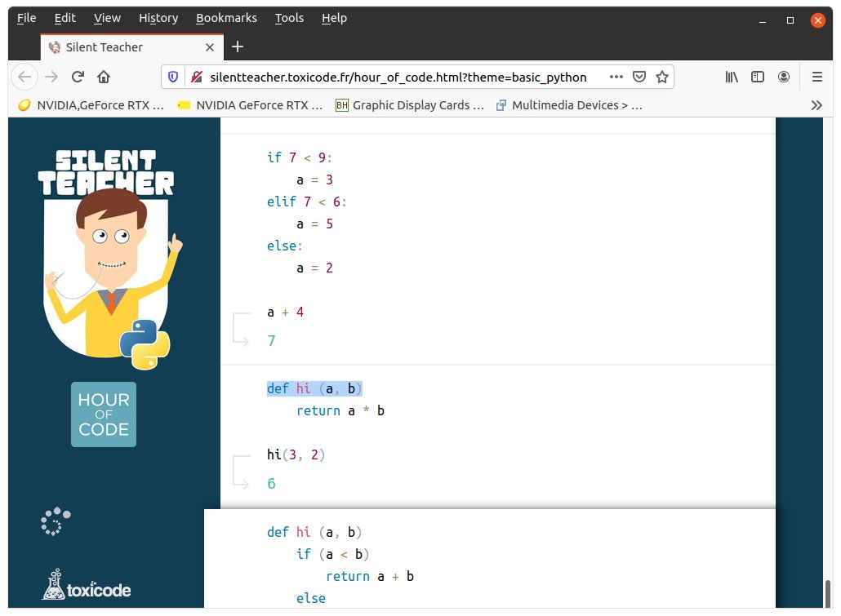Screen dimensions: 841x616
Task: Click the 'a = 2' assignment
Action: [315, 268]
